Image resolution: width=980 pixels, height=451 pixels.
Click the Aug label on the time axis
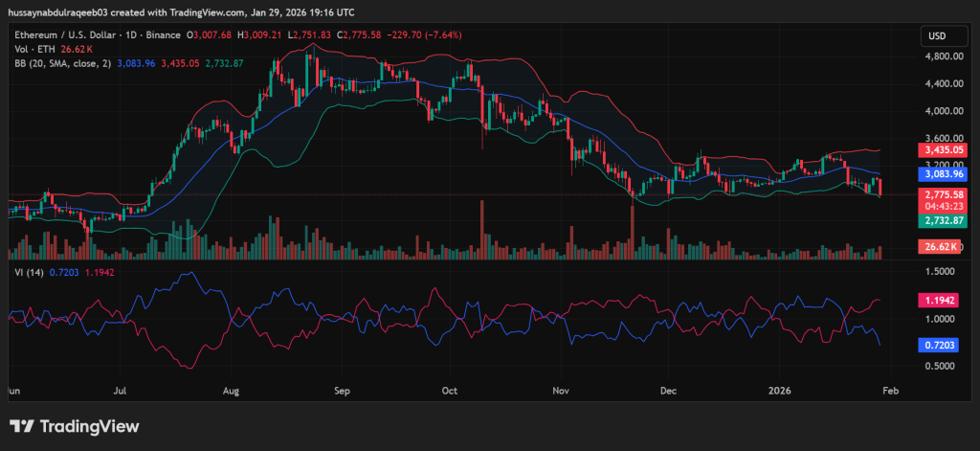(230, 392)
